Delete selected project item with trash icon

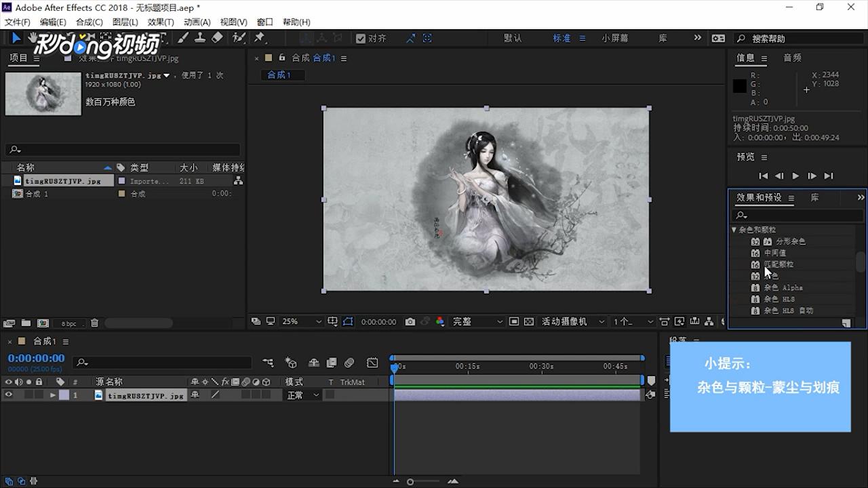coord(95,323)
